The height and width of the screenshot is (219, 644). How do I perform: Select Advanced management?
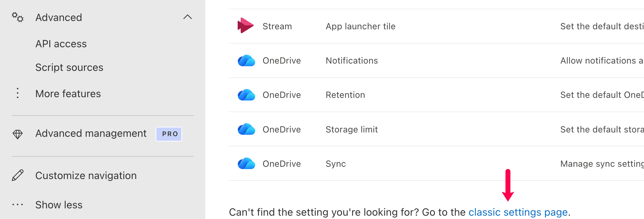(91, 133)
